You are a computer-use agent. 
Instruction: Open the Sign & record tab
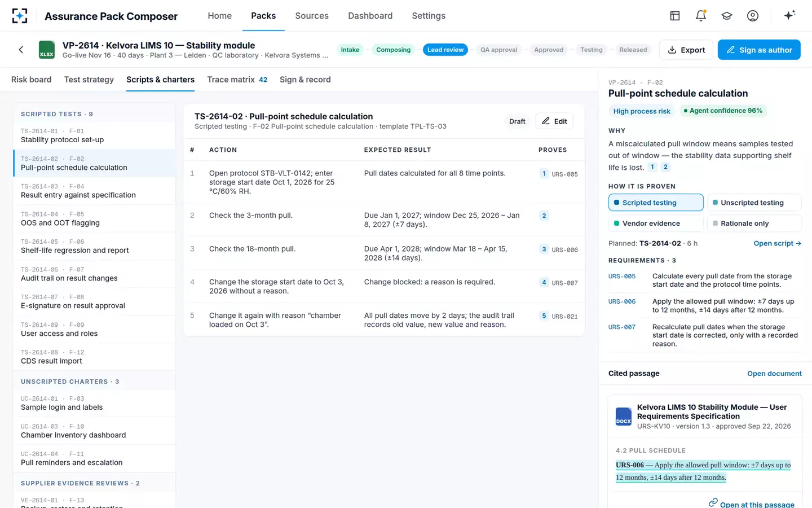[x=305, y=80]
